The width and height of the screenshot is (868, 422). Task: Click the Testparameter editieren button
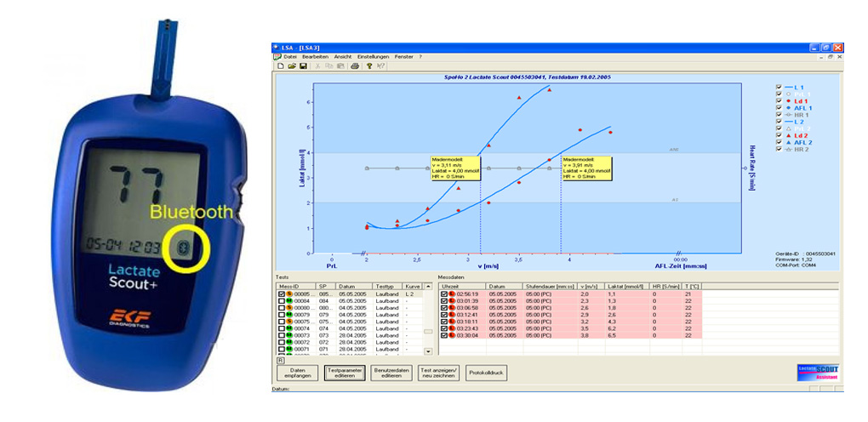pyautogui.click(x=345, y=373)
